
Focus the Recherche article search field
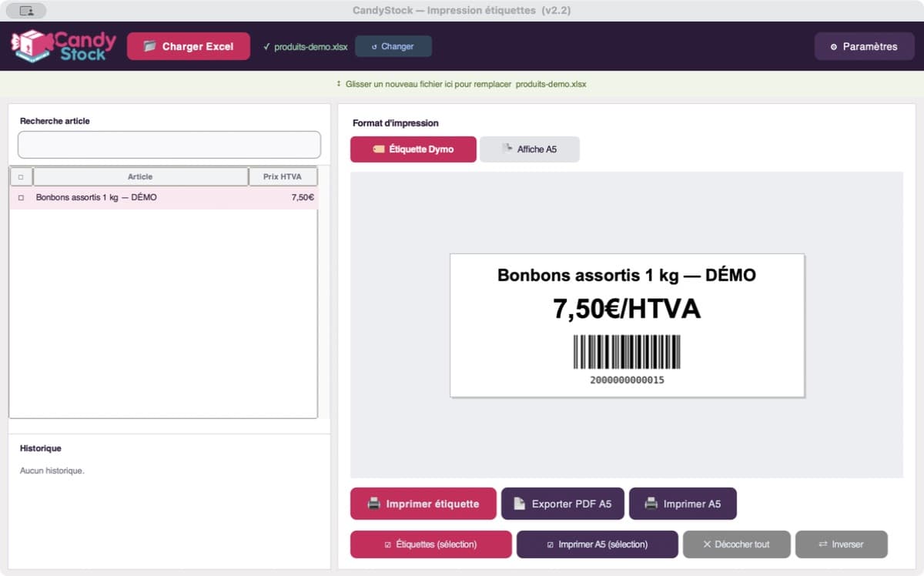169,145
